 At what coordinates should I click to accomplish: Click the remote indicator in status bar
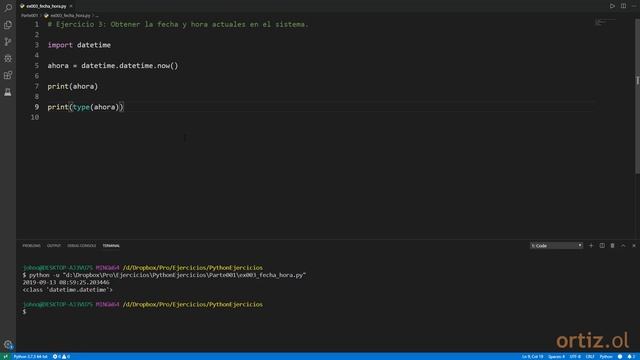(5, 357)
